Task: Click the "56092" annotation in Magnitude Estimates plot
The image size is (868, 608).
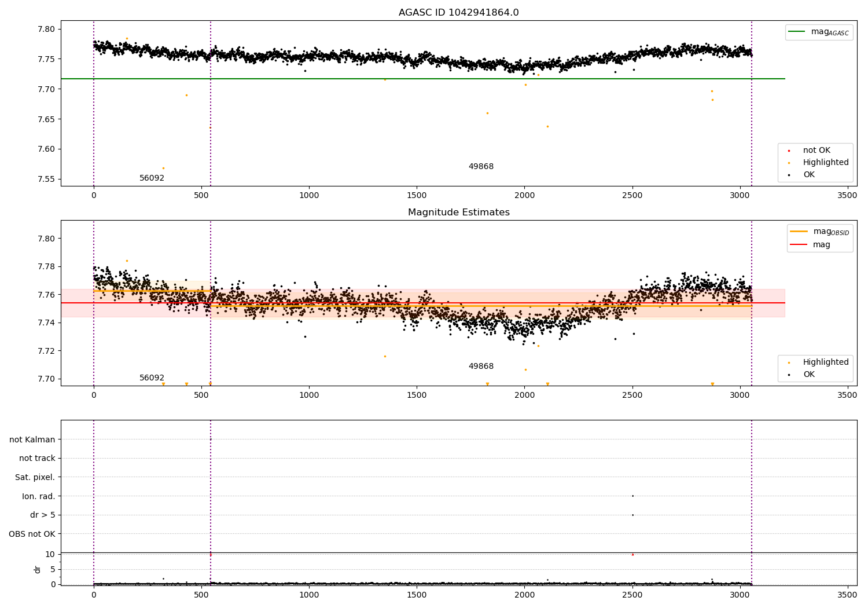Action: point(152,378)
